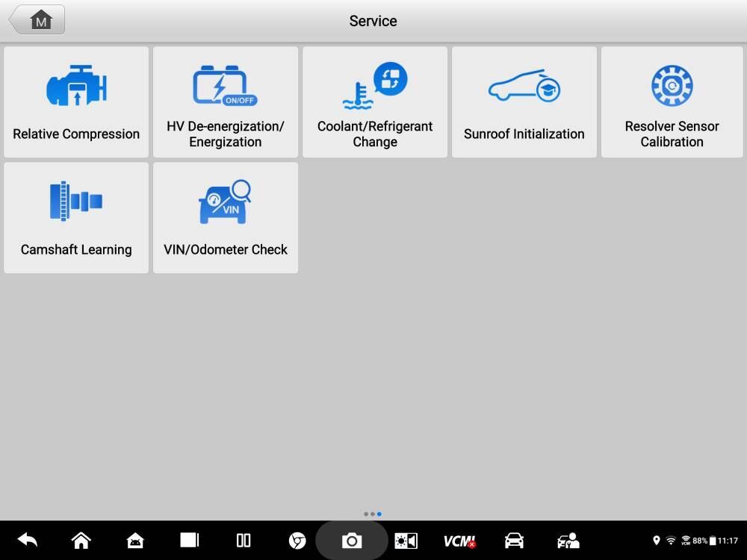Tap the page indicator dots
The height and width of the screenshot is (560, 747).
[373, 514]
